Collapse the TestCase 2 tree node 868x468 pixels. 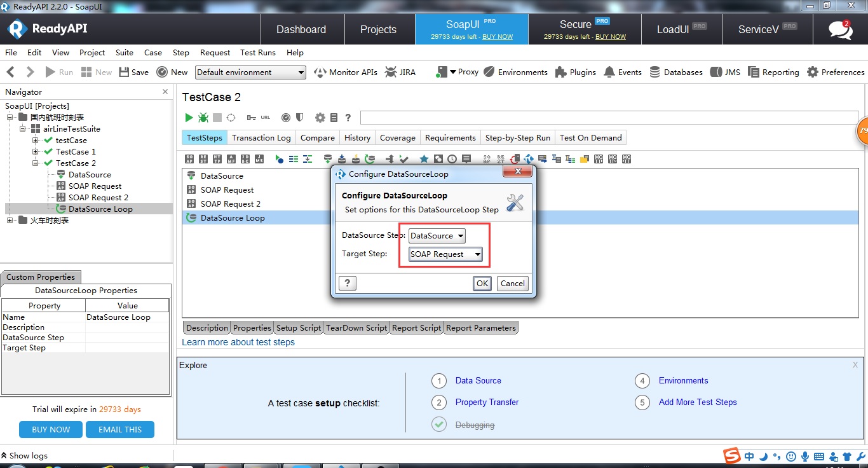(x=36, y=163)
